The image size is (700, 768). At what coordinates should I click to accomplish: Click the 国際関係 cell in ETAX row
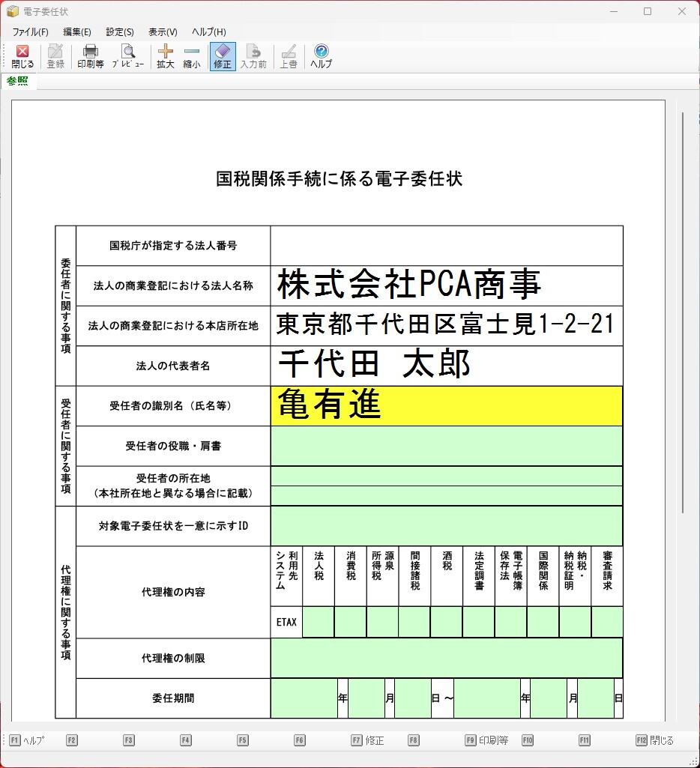(x=543, y=622)
